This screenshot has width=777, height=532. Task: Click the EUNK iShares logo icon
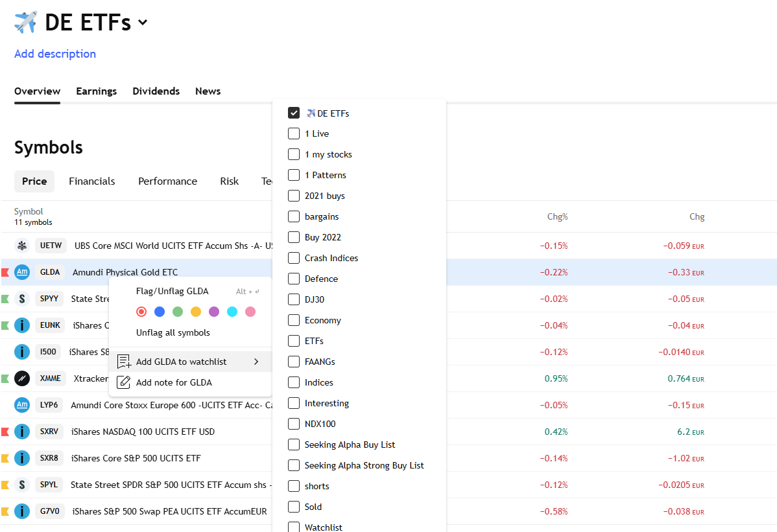(22, 326)
